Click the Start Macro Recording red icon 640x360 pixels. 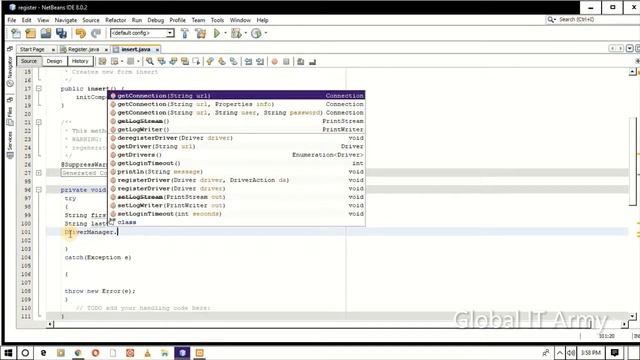[275, 62]
